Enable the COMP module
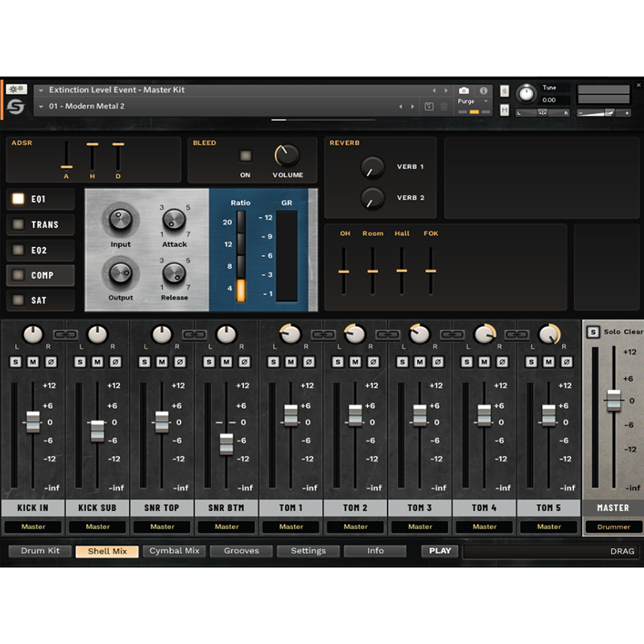The image size is (644, 644). [x=18, y=275]
